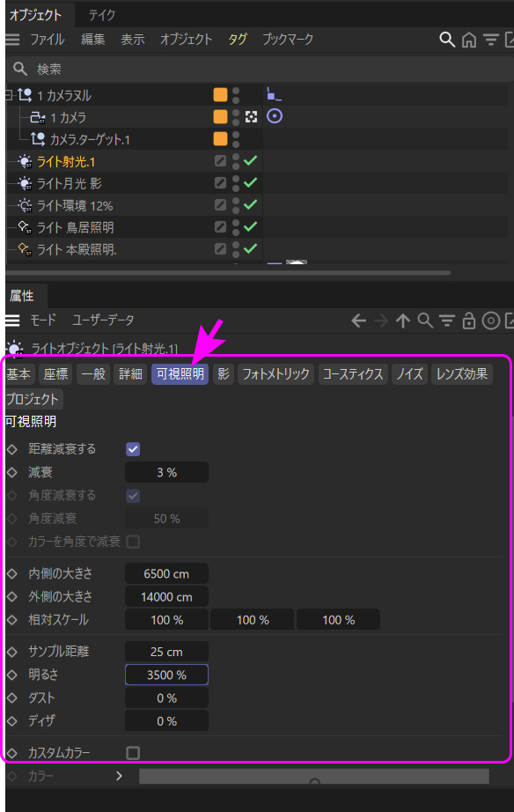Screen dimensions: 514x812
Task: Open the ユーザーデータ menu button
Action: [103, 321]
